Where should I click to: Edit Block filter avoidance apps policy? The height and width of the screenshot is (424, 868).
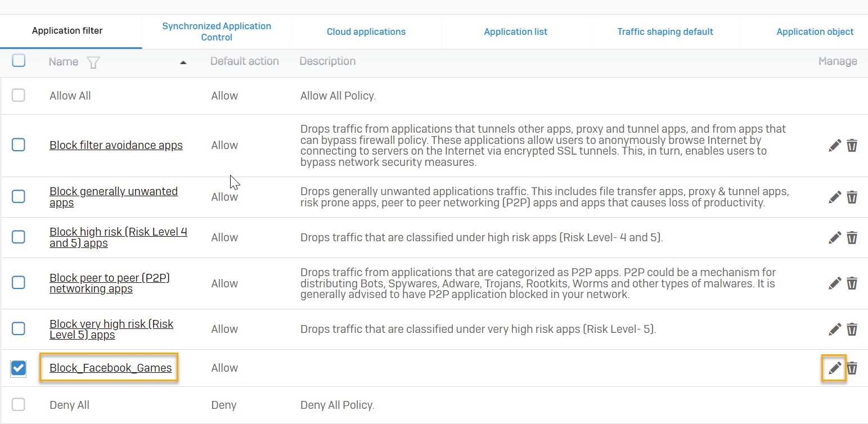(x=835, y=146)
